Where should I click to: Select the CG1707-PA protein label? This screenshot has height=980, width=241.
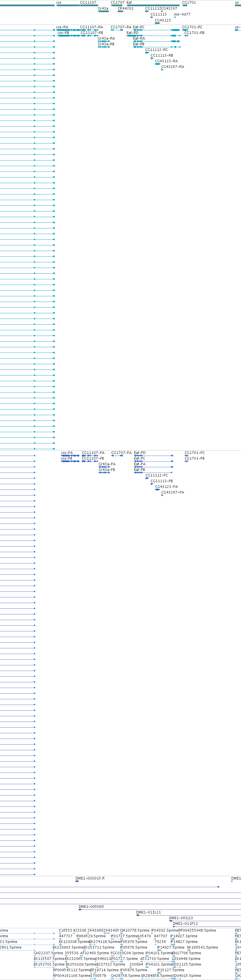(121, 453)
